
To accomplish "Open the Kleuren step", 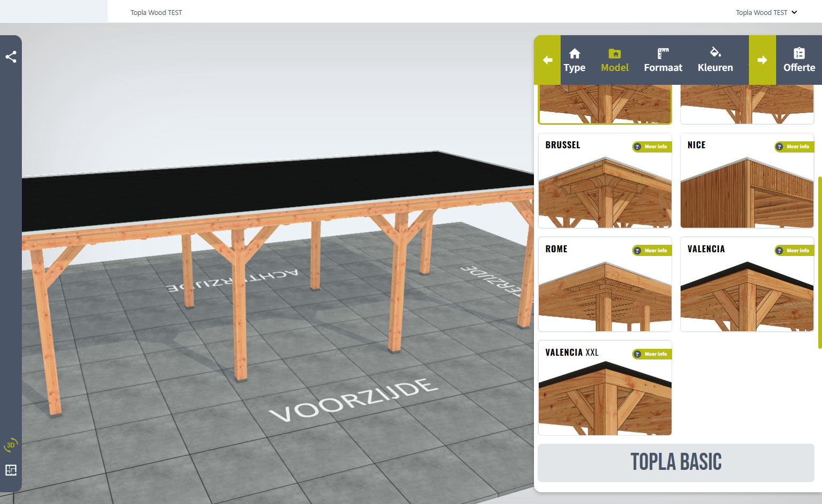I will tap(715, 60).
